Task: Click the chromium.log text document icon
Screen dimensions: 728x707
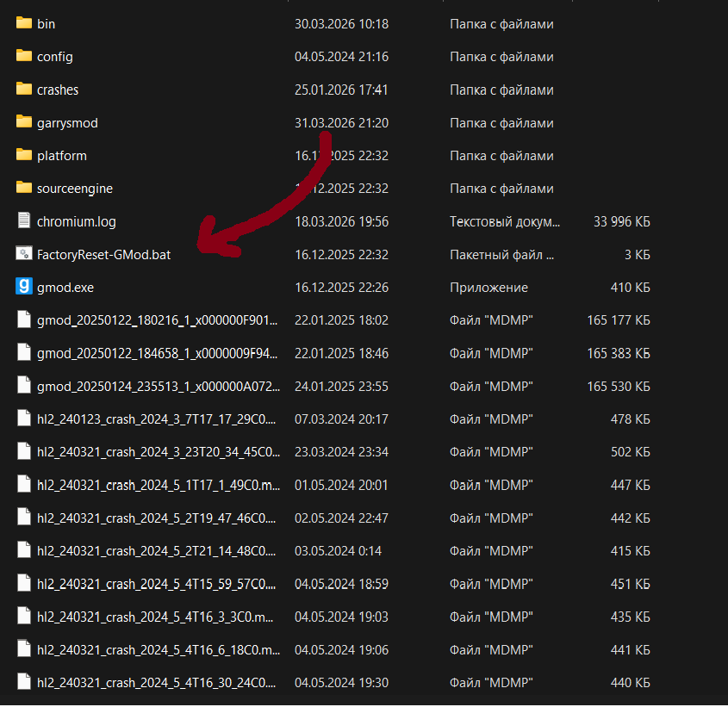Action: click(23, 221)
